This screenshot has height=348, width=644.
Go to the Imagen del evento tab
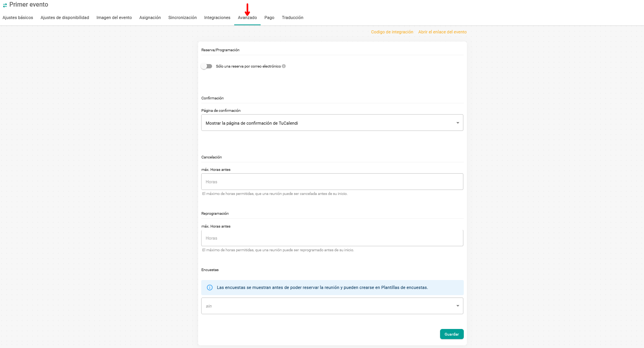(x=114, y=17)
